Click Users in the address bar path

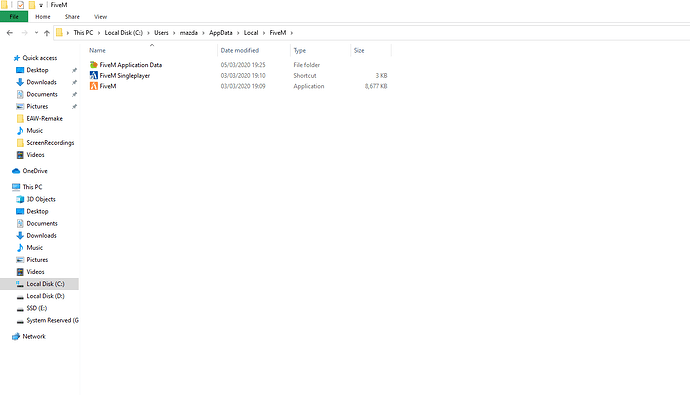161,33
